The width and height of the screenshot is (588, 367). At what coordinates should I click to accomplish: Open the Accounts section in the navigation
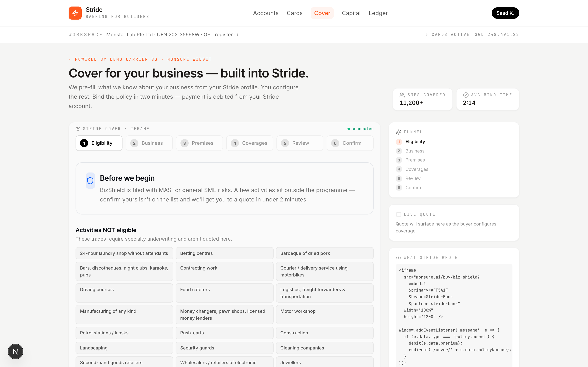coord(266,13)
